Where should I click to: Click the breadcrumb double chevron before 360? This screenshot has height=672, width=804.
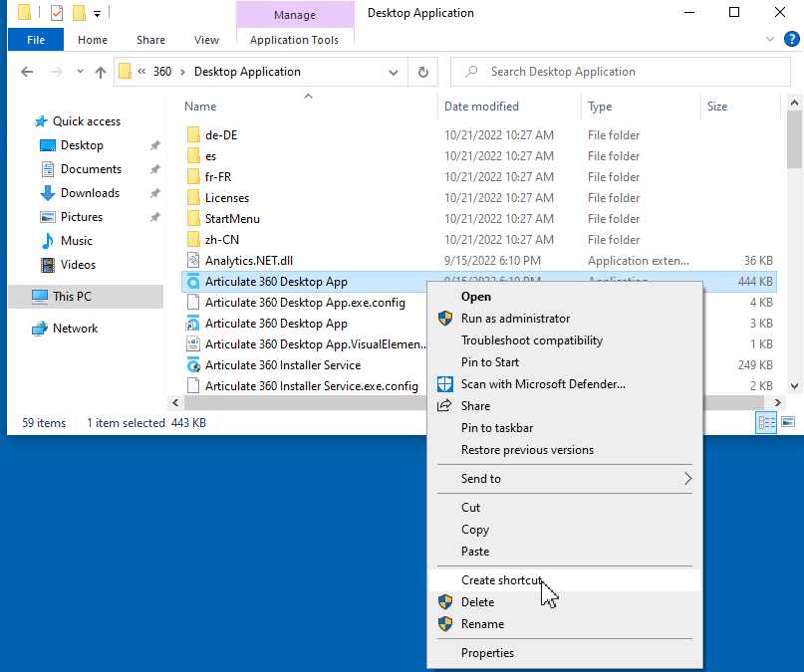(141, 72)
